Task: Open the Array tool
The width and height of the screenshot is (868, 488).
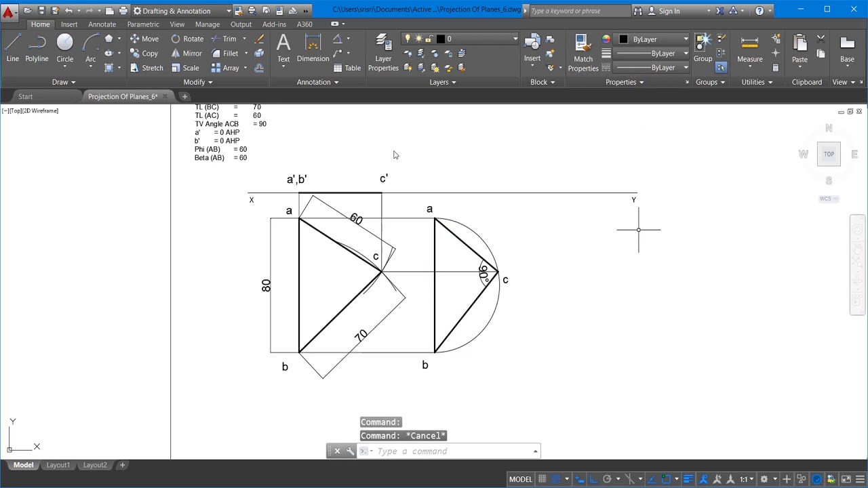Action: 225,68
